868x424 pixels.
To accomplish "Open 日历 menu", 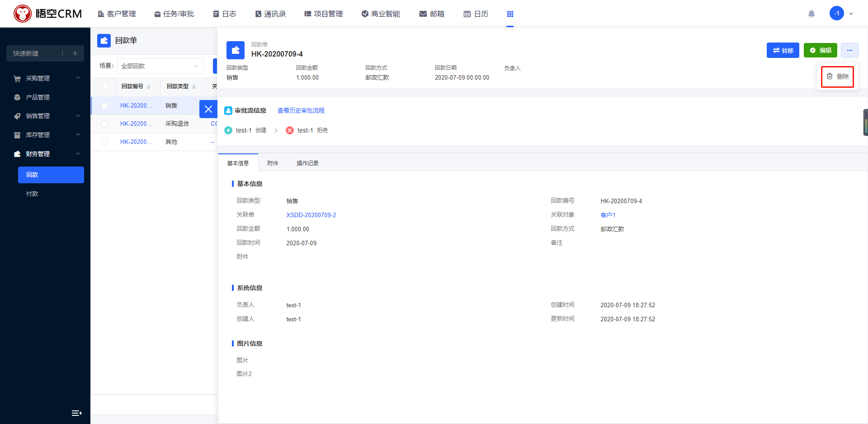I will [476, 14].
